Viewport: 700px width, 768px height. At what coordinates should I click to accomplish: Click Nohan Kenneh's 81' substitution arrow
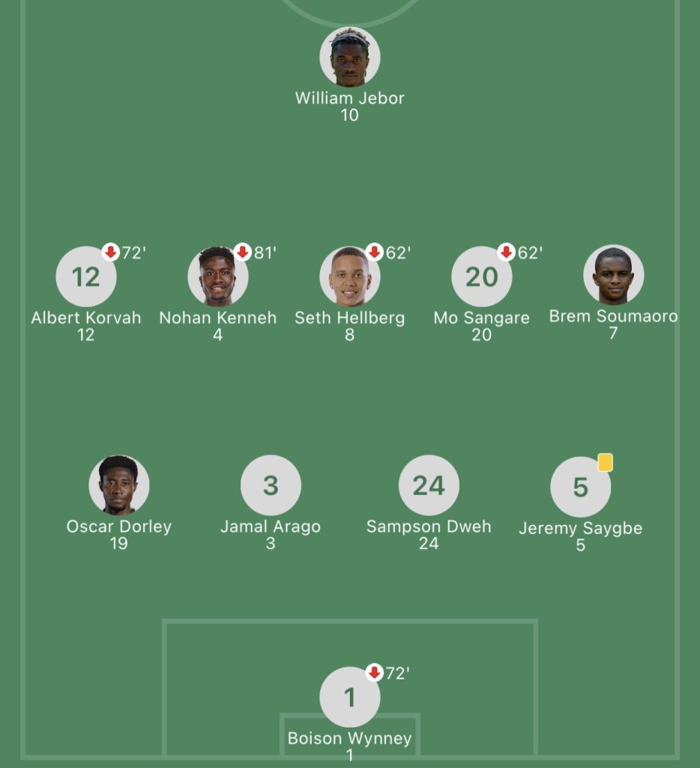[242, 252]
